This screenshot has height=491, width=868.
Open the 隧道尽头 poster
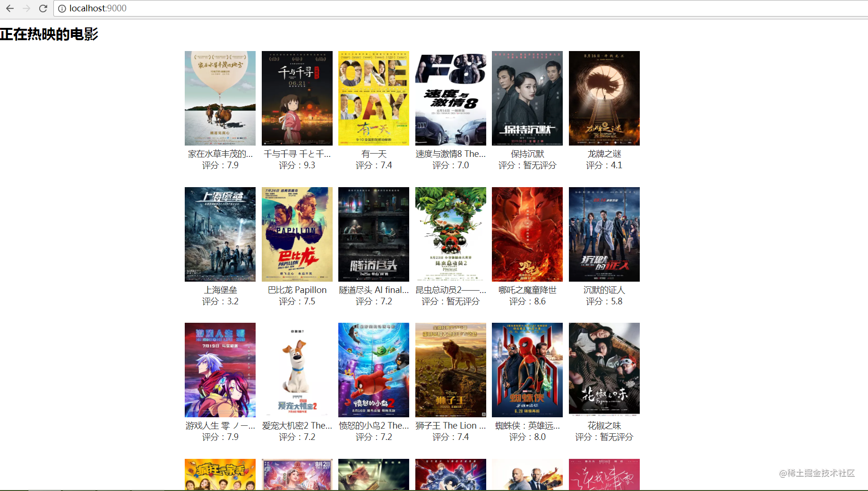pos(374,234)
